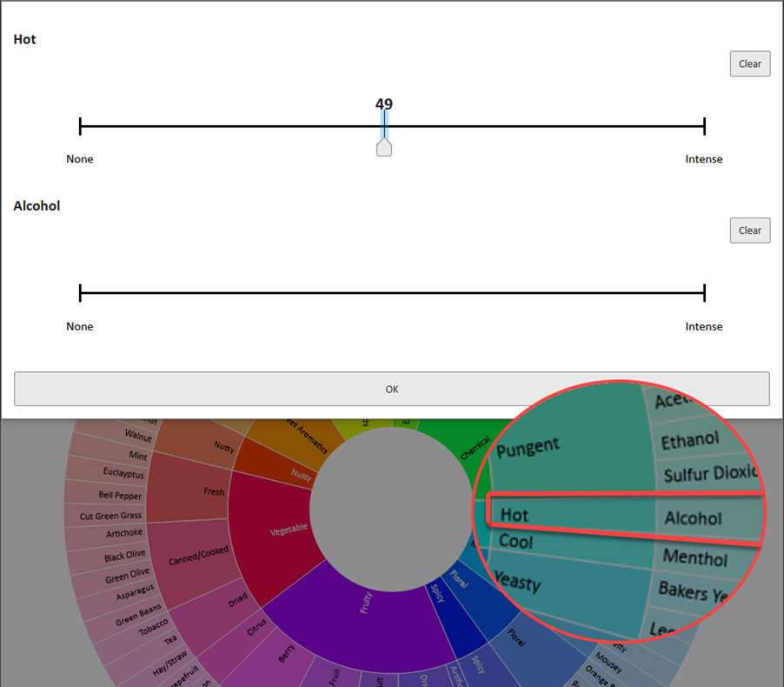Select the Cut Green Grass segment
The width and height of the screenshot is (784, 687).
[105, 515]
